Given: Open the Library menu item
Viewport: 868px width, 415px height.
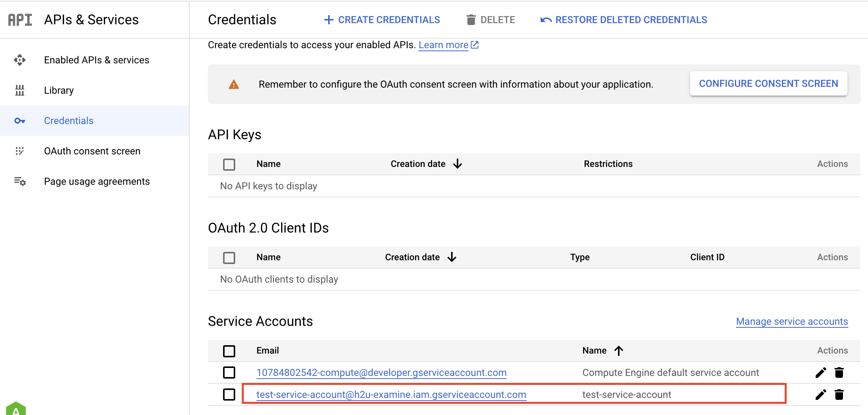Looking at the screenshot, I should 95,90.
